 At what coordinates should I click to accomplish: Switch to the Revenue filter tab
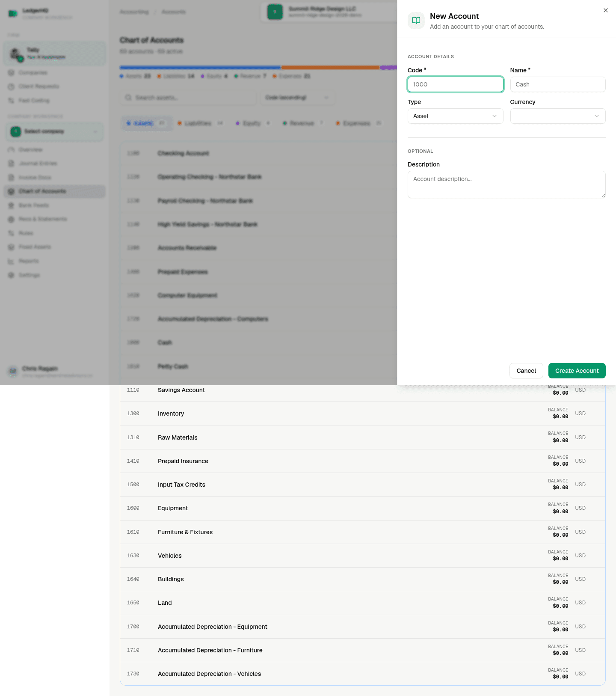point(303,123)
